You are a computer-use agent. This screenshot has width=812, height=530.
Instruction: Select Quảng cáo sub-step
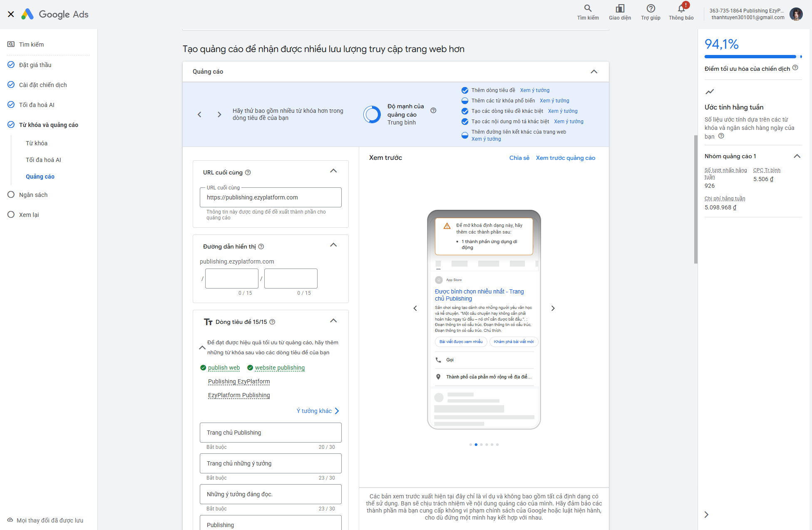point(40,176)
